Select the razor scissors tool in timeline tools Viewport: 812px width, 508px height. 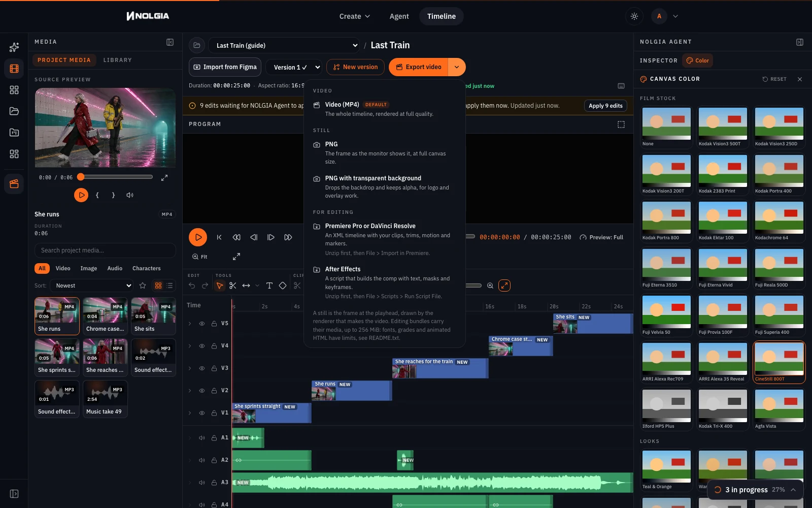point(233,285)
